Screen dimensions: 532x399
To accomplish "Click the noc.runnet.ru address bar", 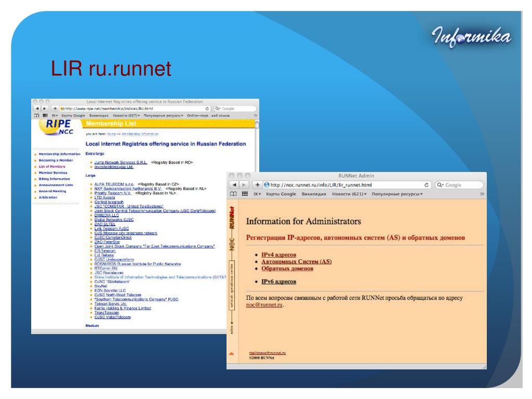I will pos(347,185).
